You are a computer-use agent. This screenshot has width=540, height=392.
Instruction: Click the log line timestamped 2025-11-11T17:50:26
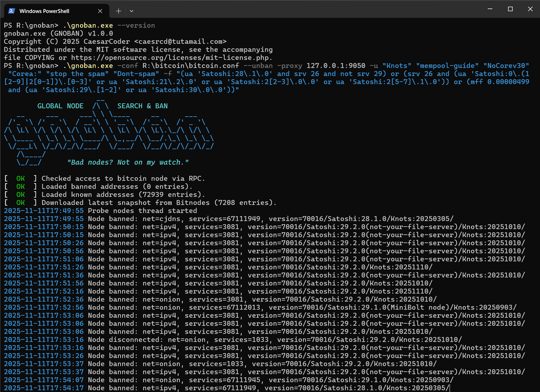pos(264,243)
